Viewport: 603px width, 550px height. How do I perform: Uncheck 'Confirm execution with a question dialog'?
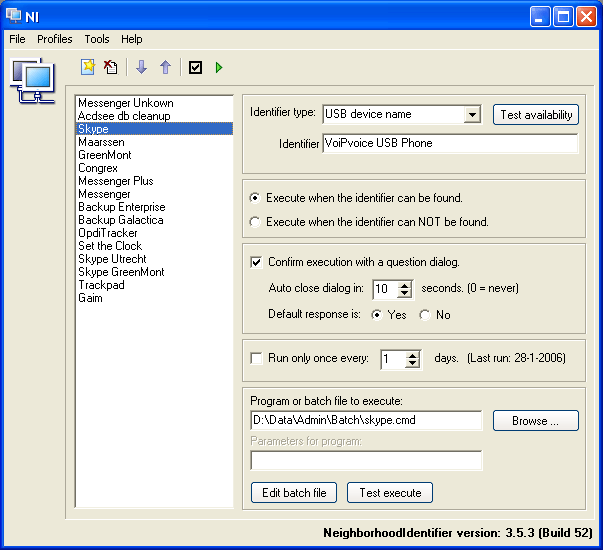pos(256,262)
